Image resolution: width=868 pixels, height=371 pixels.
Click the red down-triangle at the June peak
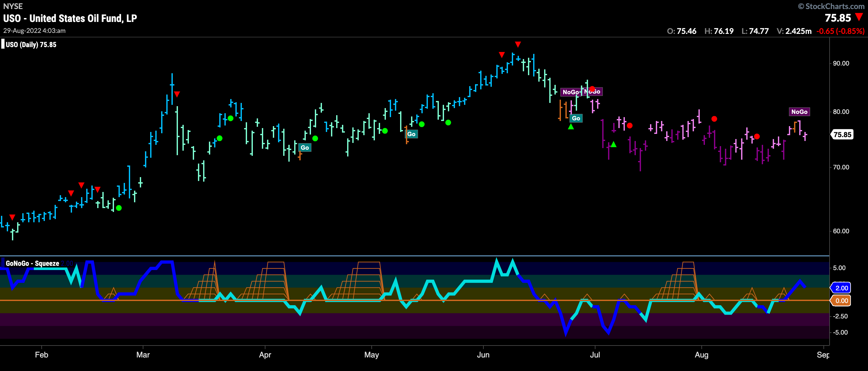518,45
